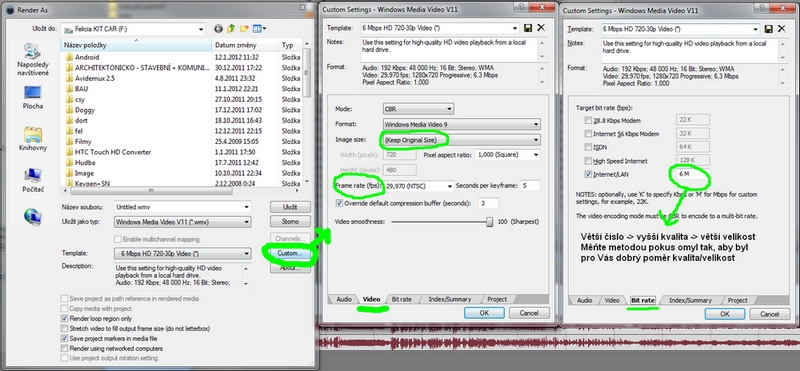Switch to Audio tab in middle dialog
The height and width of the screenshot is (371, 800).
344,300
